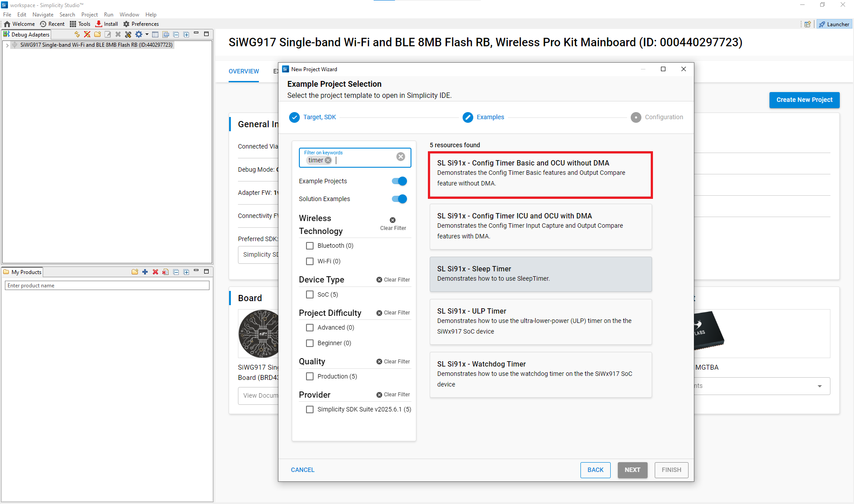The image size is (854, 504).
Task: Check the SoC (5) device type checkbox
Action: point(310,294)
